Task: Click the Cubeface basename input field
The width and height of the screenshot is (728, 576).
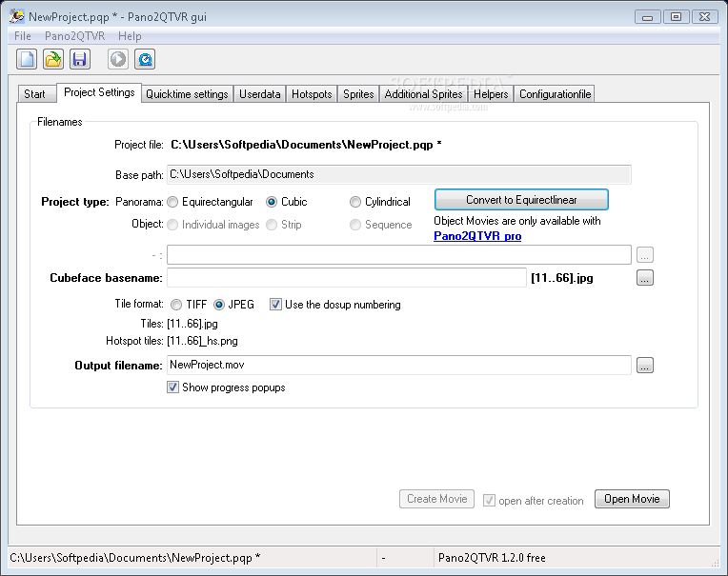Action: 346,278
